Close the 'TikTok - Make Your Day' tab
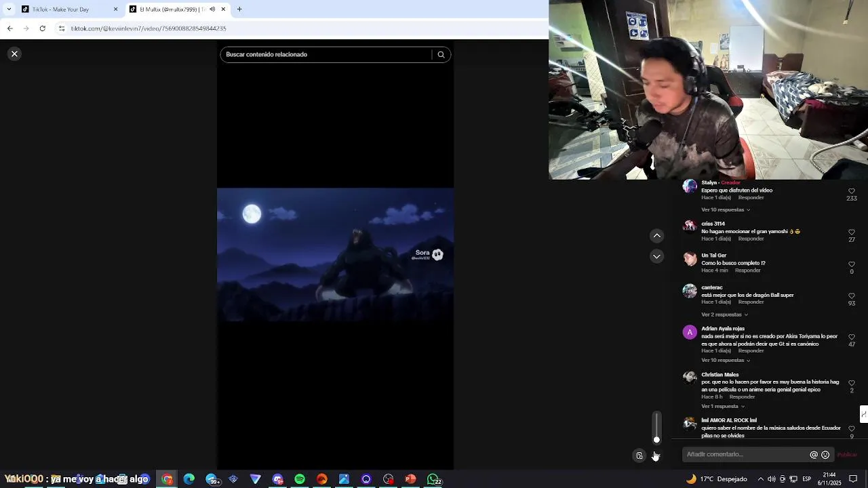 click(x=115, y=9)
